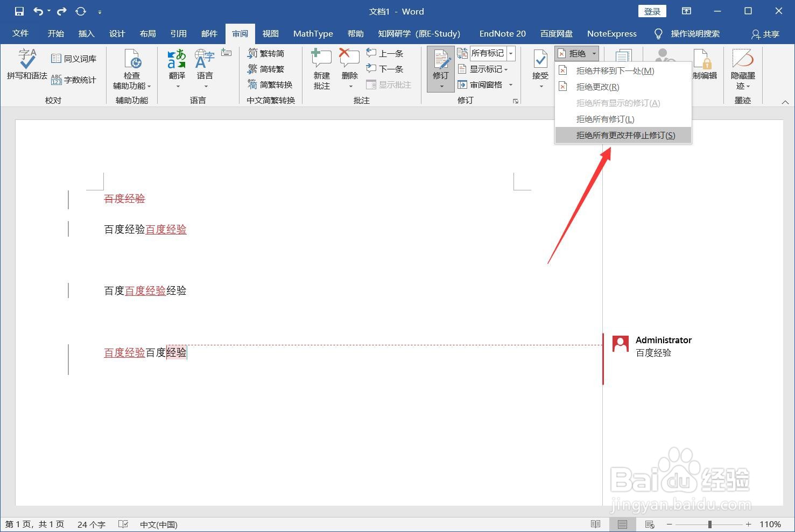Expand the Quick Access Toolbar customize arrow
The height and width of the screenshot is (532, 795).
click(100, 11)
